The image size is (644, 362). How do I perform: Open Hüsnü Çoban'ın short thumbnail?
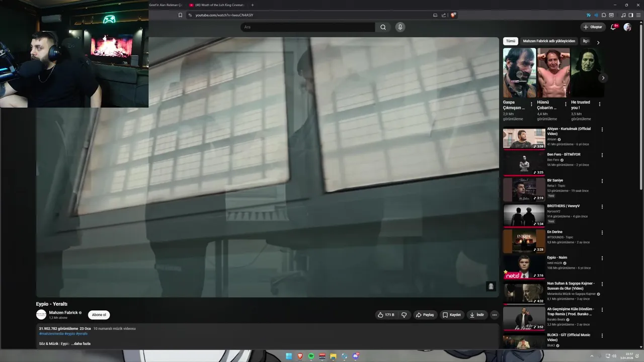tap(553, 73)
